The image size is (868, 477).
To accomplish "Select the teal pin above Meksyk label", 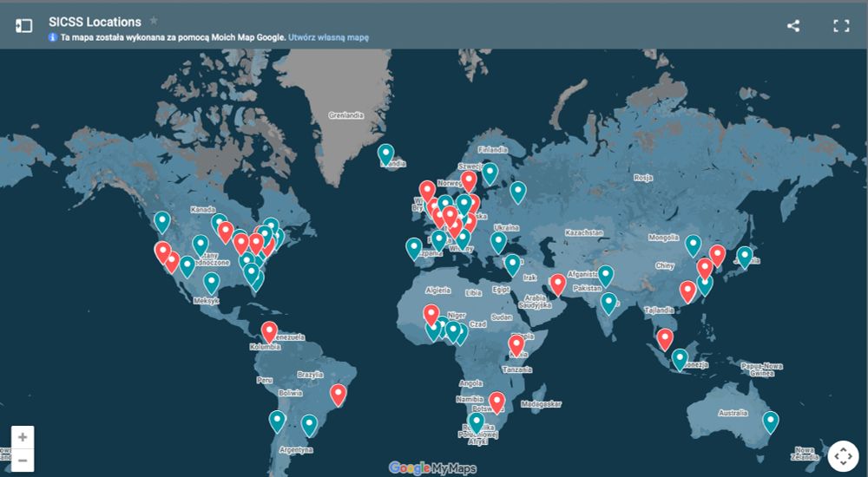I will tap(212, 284).
